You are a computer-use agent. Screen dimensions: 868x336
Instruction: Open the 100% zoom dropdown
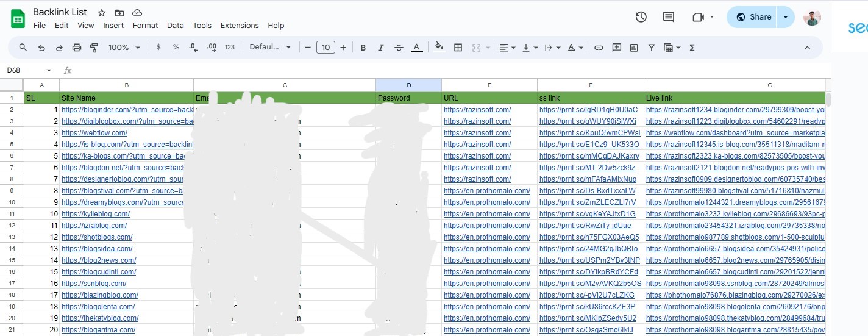point(124,48)
